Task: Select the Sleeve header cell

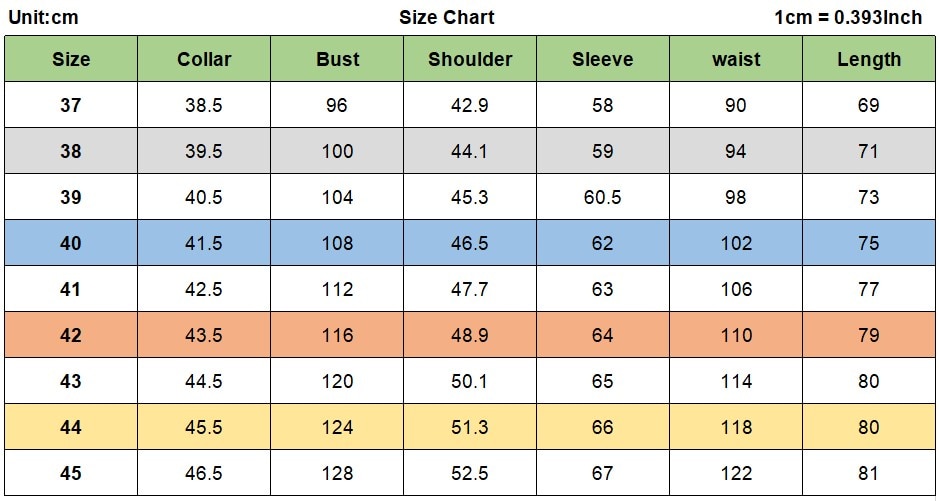Action: pos(602,59)
